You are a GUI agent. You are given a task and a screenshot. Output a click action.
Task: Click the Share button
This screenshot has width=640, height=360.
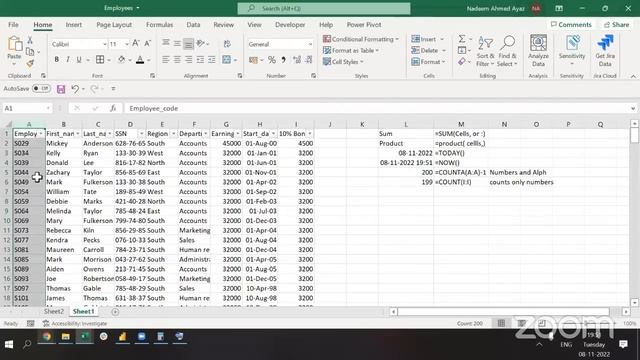[x=617, y=24]
